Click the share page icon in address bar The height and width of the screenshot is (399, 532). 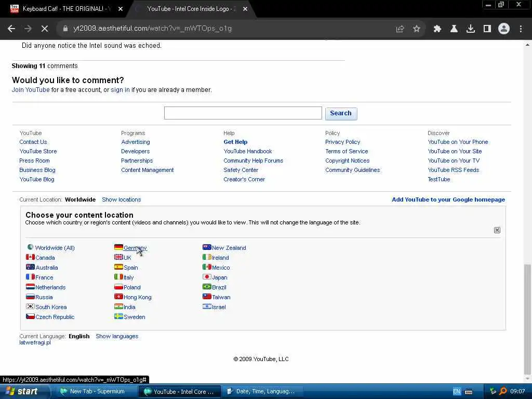[x=400, y=29]
